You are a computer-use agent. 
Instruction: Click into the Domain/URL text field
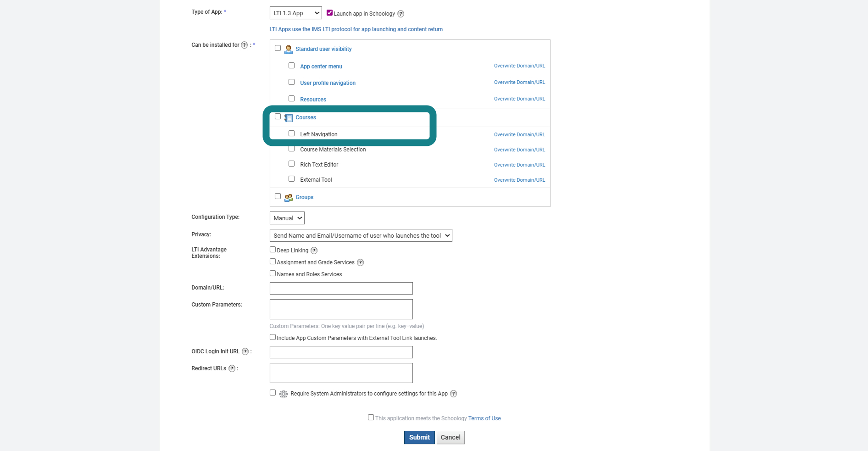(341, 288)
